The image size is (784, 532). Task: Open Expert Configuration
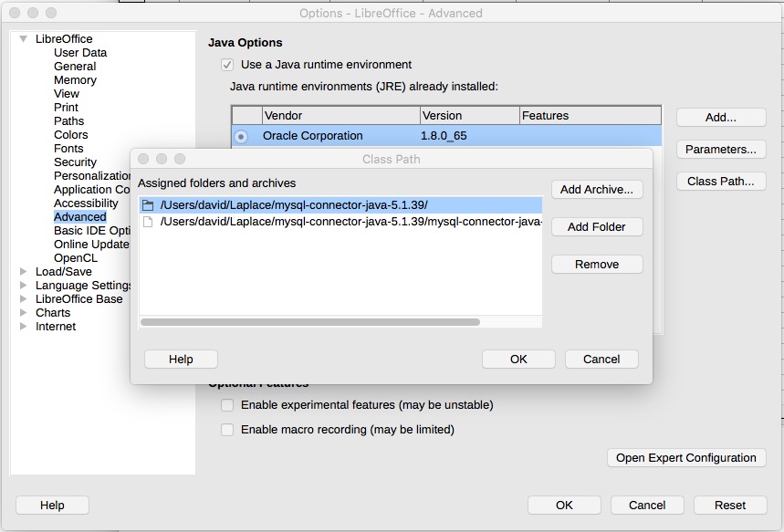[686, 457]
